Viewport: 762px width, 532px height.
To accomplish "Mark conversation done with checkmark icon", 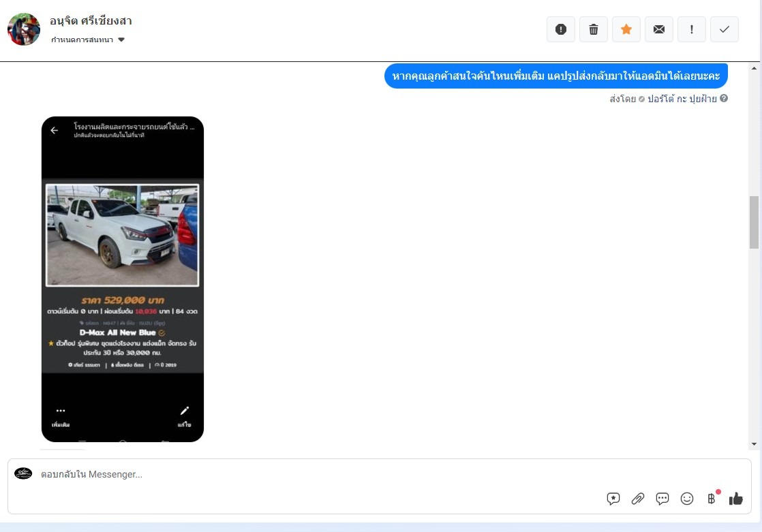I will coord(725,29).
